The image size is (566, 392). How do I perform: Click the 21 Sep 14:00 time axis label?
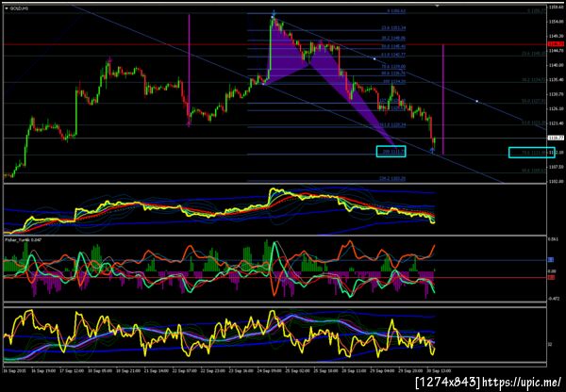pos(156,370)
